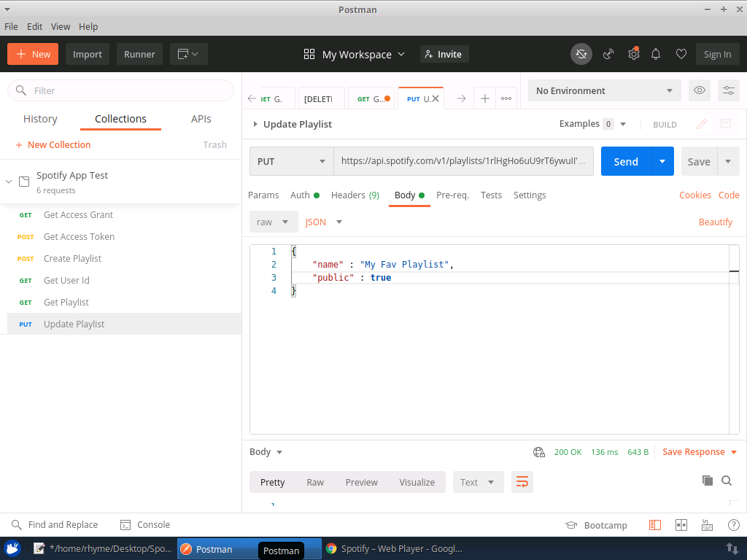Invite collaborators to the workspace
Image resolution: width=747 pixels, height=560 pixels.
(444, 54)
